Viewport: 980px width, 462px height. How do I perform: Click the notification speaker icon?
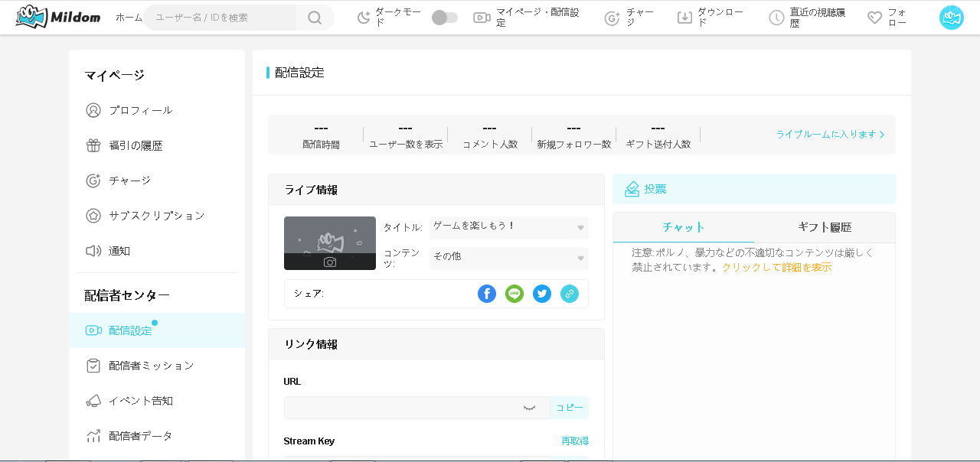click(93, 251)
